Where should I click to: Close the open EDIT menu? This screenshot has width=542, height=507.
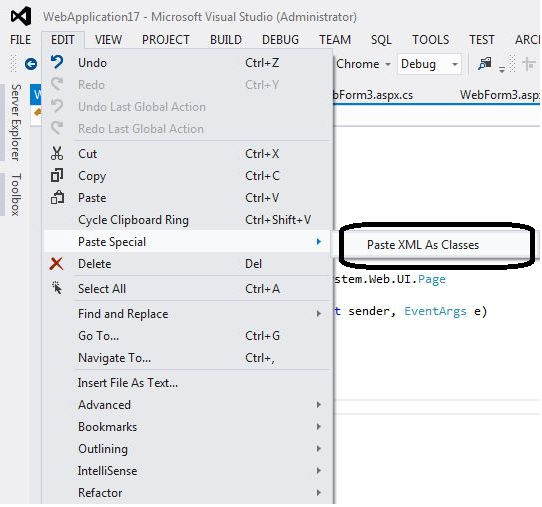pos(63,40)
